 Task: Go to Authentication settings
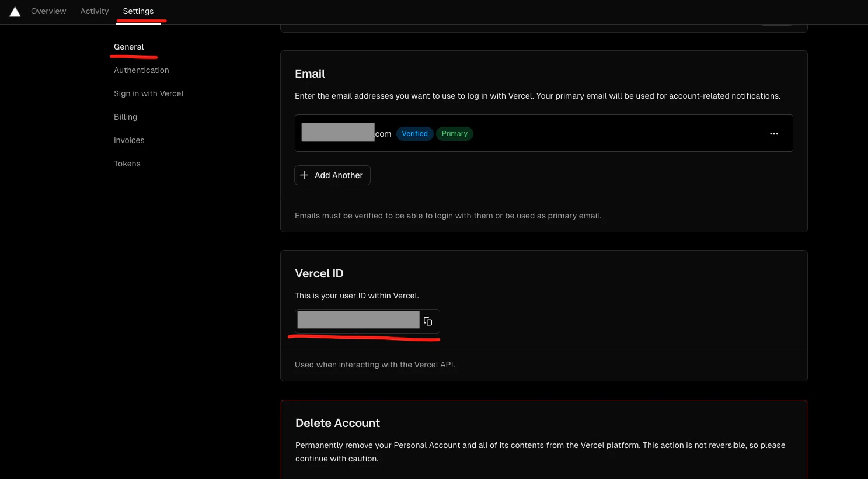click(141, 70)
